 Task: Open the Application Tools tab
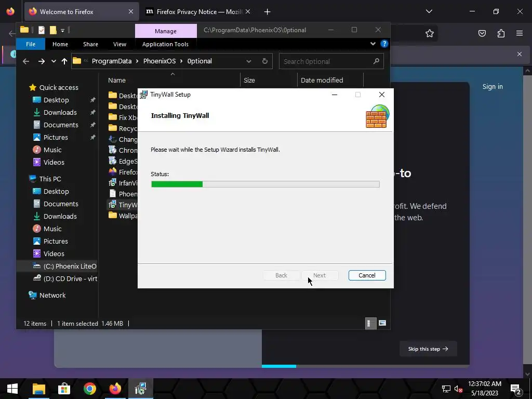tap(165, 44)
